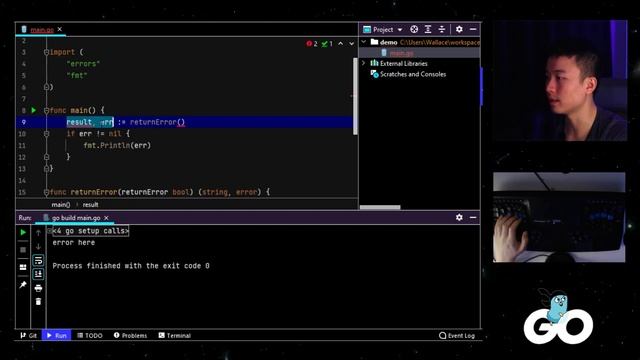This screenshot has height=360, width=640.
Task: Stop the running process in Run panel
Action: [x=23, y=249]
